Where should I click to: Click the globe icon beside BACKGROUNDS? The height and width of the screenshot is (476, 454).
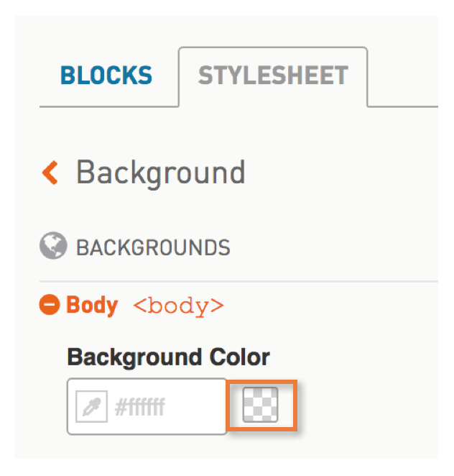53,245
